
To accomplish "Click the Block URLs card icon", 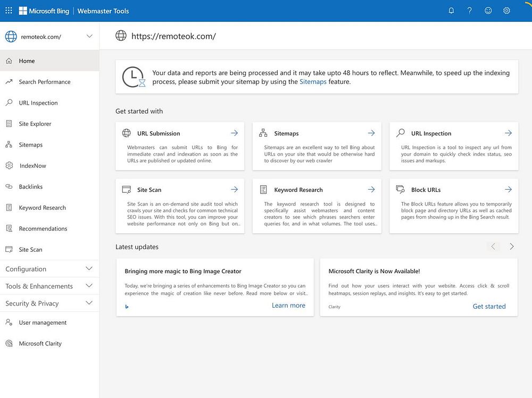I will [x=401, y=189].
